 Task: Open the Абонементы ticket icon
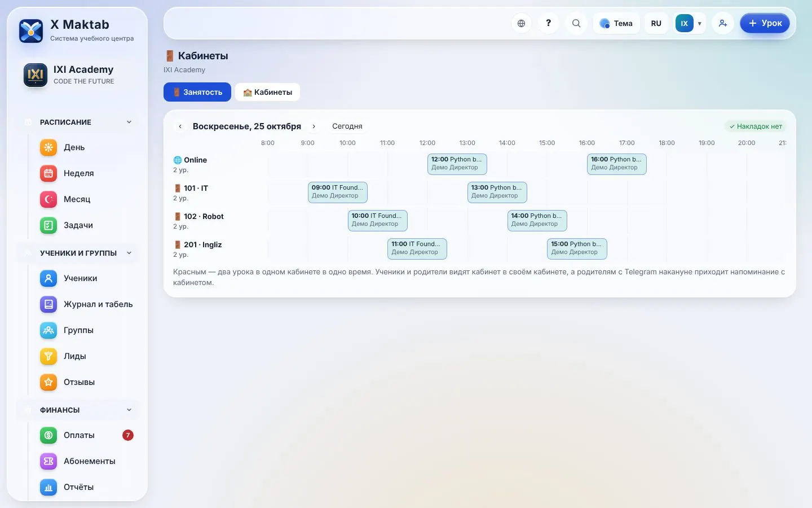pos(48,461)
